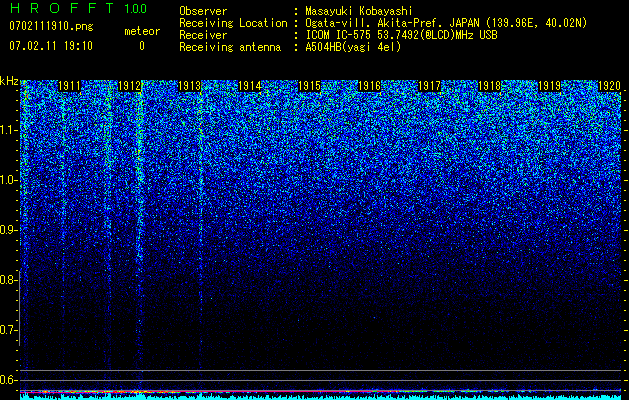Viewport: 629px width, 400px height.
Task: Click the 1915 time marker
Action: (x=309, y=86)
